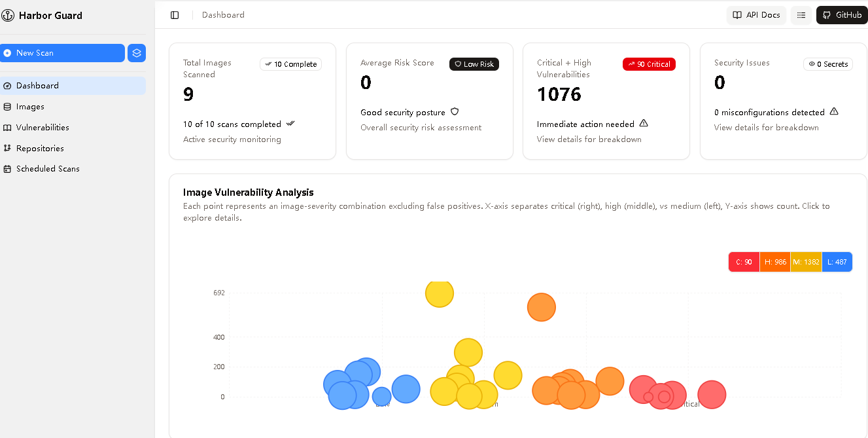Toggle the sidebar panel icon

pos(175,15)
